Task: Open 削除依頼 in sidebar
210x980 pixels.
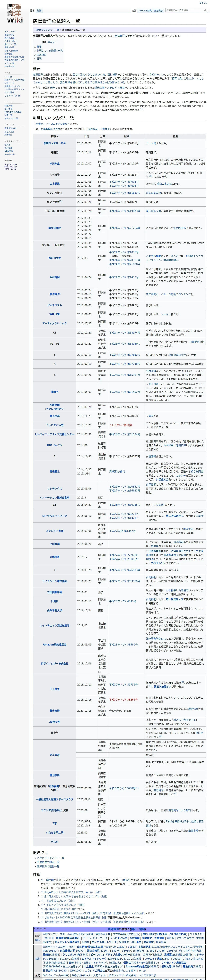Action: (x=8, y=54)
